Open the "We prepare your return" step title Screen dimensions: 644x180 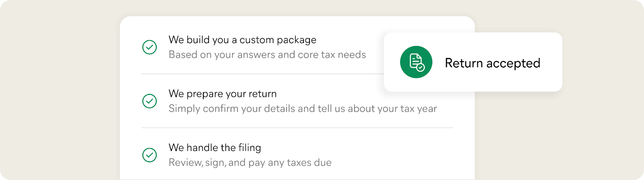[223, 94]
